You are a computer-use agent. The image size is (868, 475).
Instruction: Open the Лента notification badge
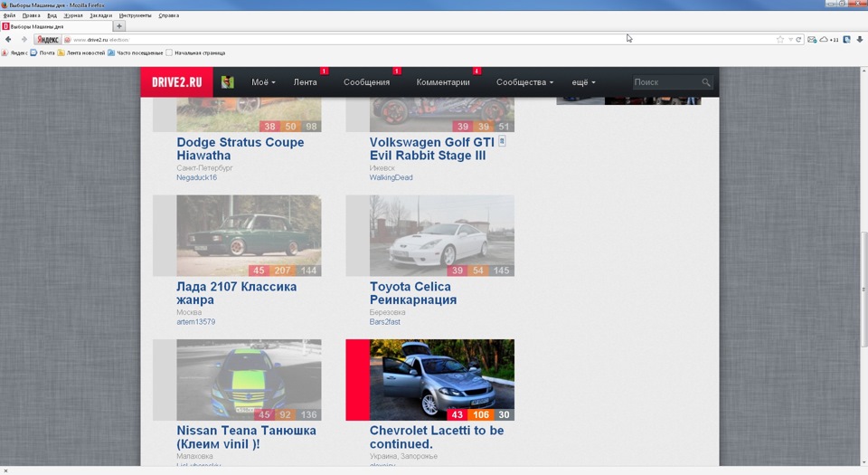click(325, 71)
